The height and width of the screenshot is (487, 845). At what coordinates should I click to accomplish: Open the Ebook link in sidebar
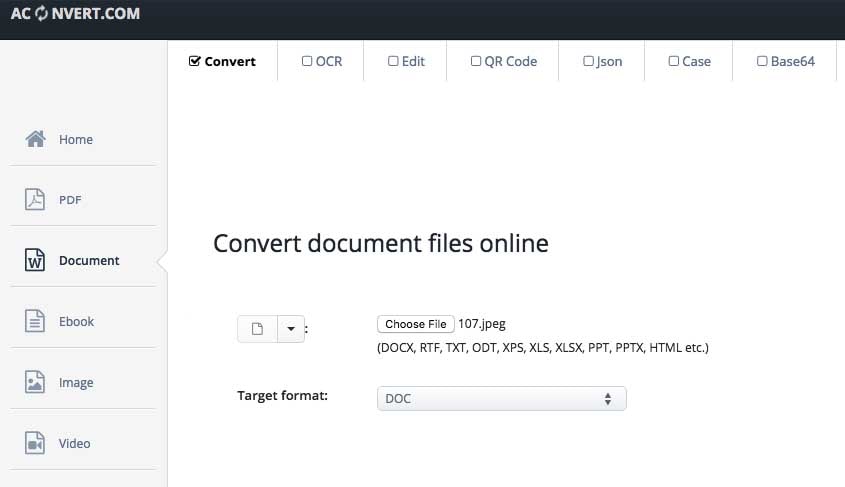coord(76,322)
